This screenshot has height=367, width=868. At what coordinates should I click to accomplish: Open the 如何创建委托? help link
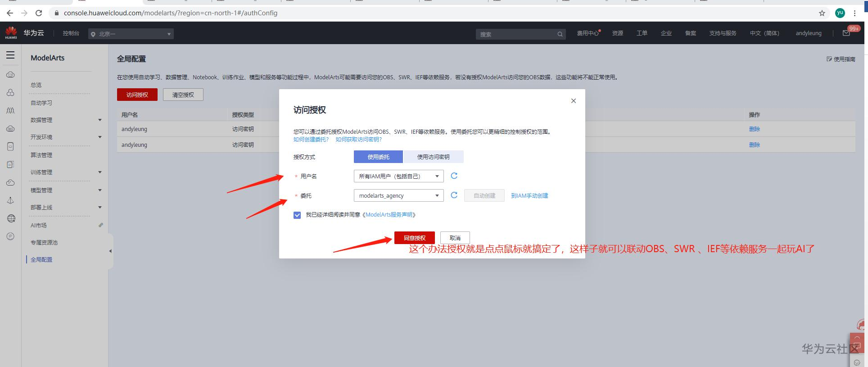(x=311, y=140)
